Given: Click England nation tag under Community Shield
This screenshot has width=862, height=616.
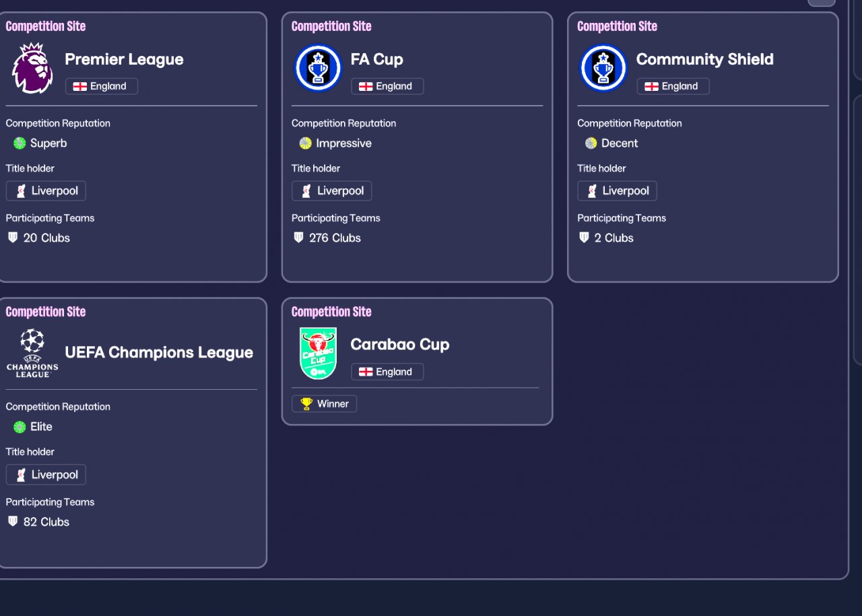Looking at the screenshot, I should tap(673, 86).
